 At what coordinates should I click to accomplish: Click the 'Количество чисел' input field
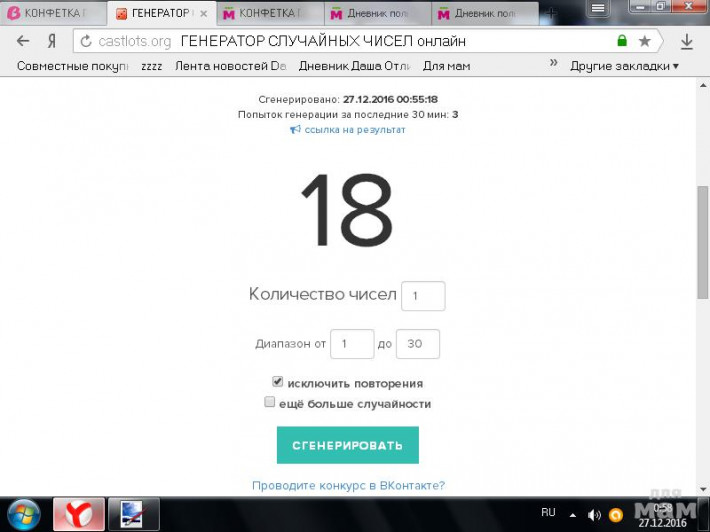pos(422,296)
